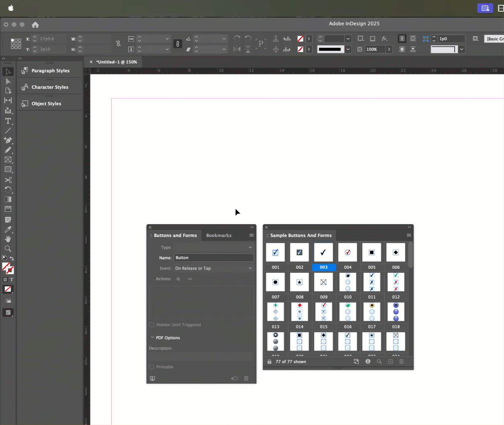Open the zoom percentage 100% flyout

[389, 49]
